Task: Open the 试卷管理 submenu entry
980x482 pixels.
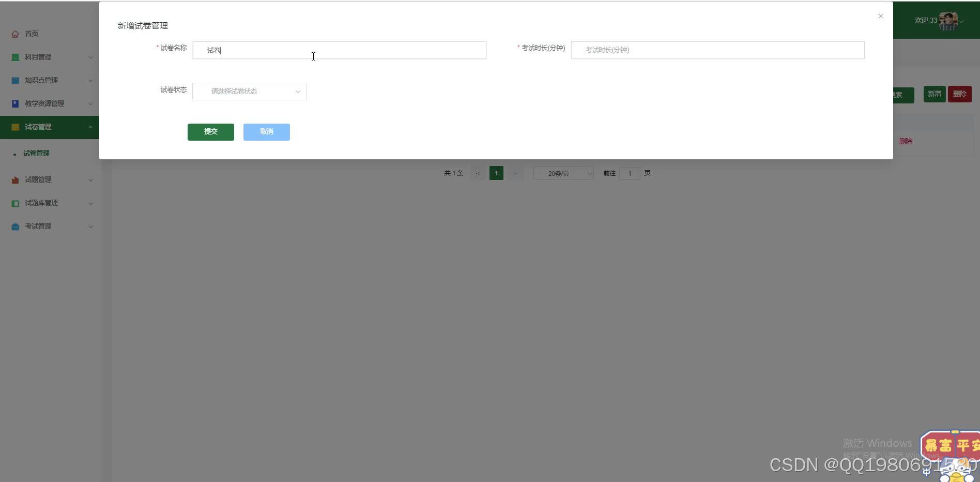Action: coord(36,153)
